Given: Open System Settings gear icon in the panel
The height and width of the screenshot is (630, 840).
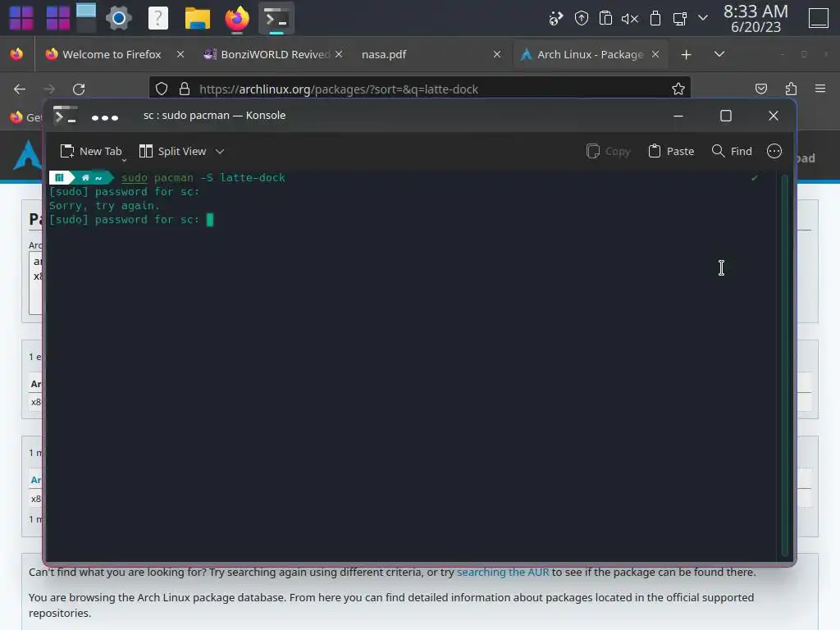Looking at the screenshot, I should point(119,18).
